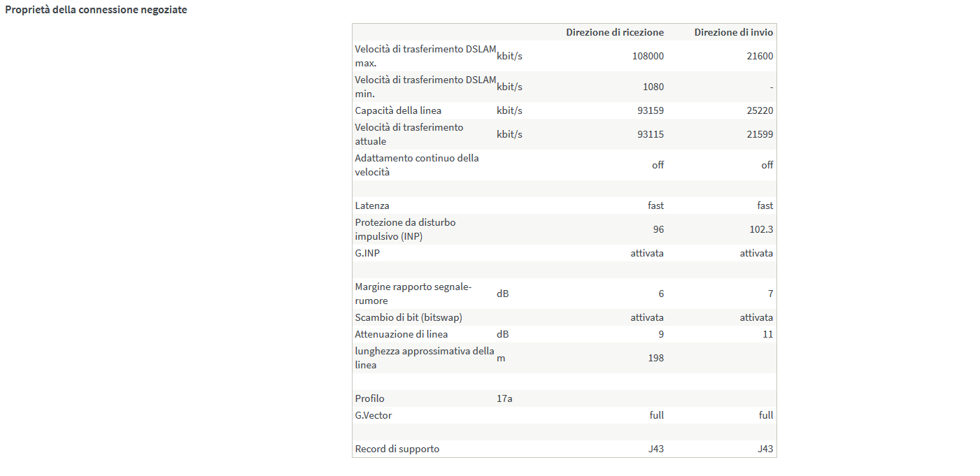This screenshot has height=476, width=980.
Task: Select the 'Direzione di invio' column header
Action: tap(734, 32)
